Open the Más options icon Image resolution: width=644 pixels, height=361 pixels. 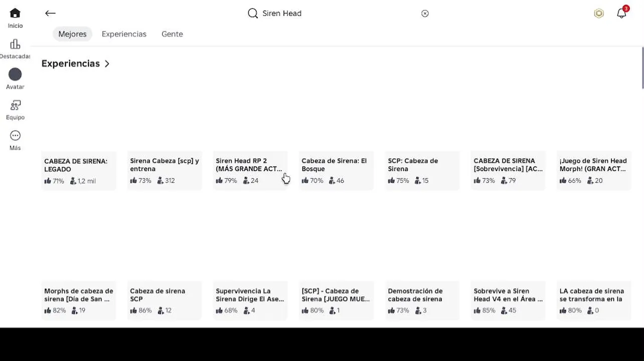pos(15,136)
